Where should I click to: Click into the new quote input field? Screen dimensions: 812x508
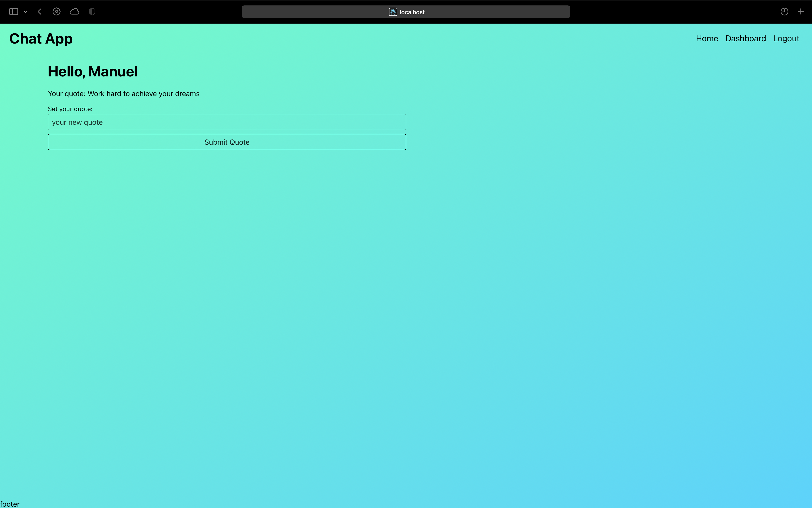227,122
